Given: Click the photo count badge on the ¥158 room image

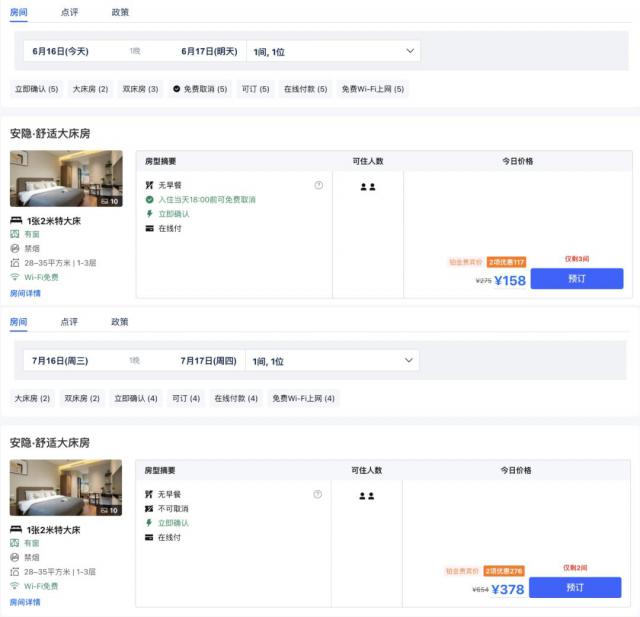Looking at the screenshot, I should [x=109, y=201].
